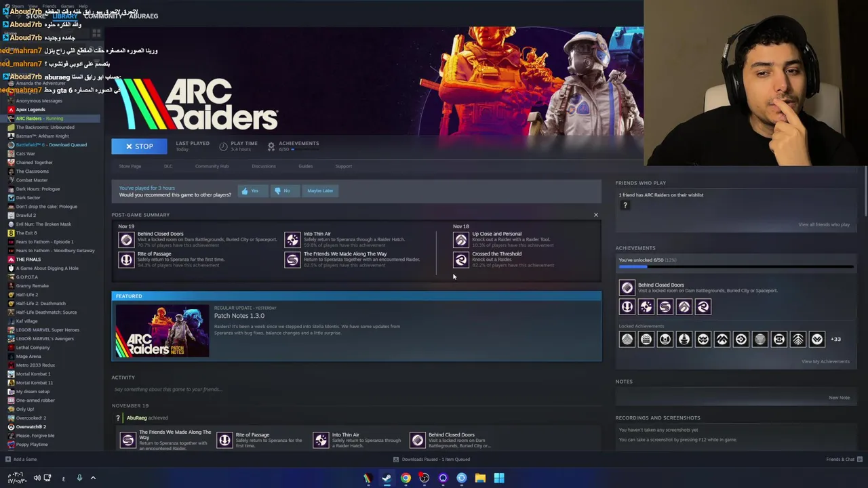Click the unknown friend avatar under Friends Who Play
The width and height of the screenshot is (868, 488).
click(x=625, y=206)
